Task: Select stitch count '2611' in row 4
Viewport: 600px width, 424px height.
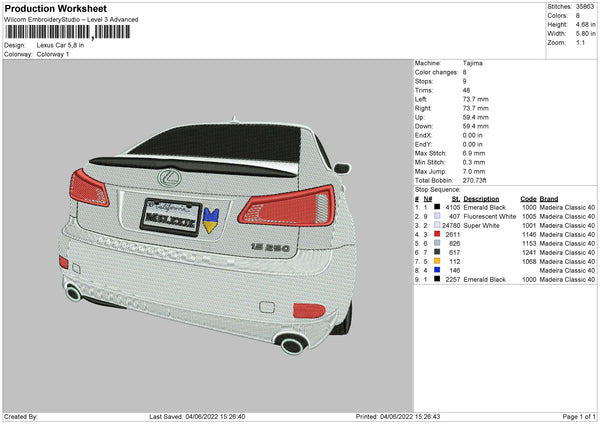Action: click(x=453, y=234)
